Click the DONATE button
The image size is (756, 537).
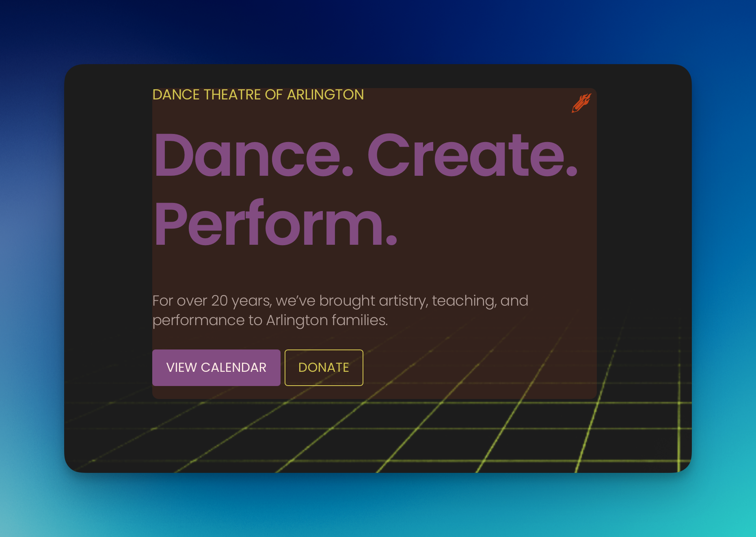pos(324,368)
